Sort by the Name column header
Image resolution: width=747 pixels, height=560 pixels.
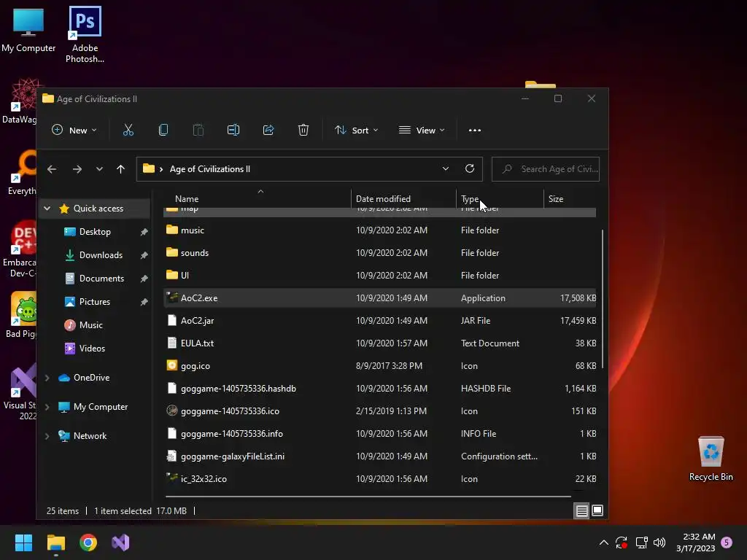pos(258,198)
